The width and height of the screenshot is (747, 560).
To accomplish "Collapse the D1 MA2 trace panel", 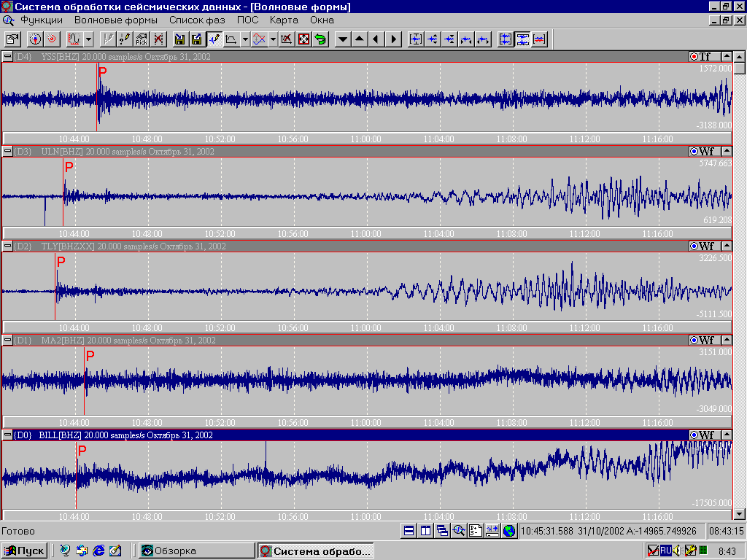I will [7, 341].
